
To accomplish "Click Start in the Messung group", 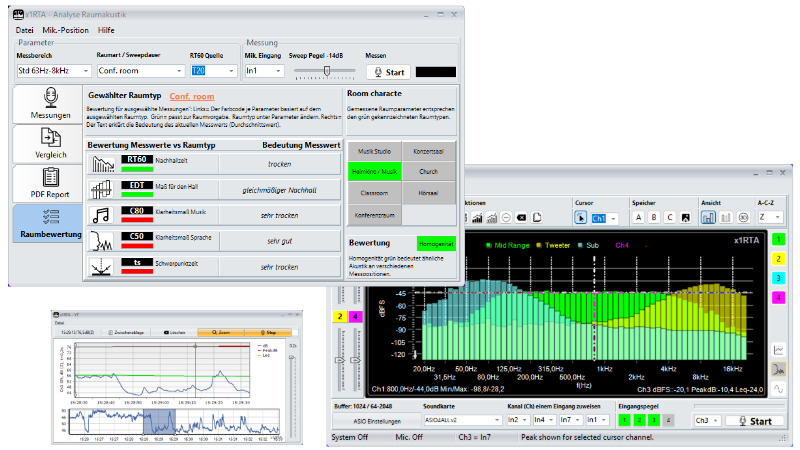I will tap(389, 72).
